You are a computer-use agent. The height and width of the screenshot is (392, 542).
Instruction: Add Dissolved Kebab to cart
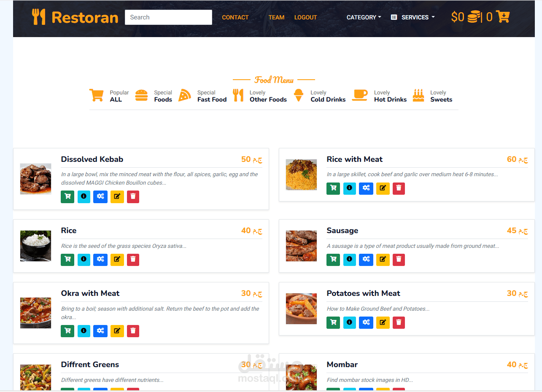pyautogui.click(x=67, y=196)
